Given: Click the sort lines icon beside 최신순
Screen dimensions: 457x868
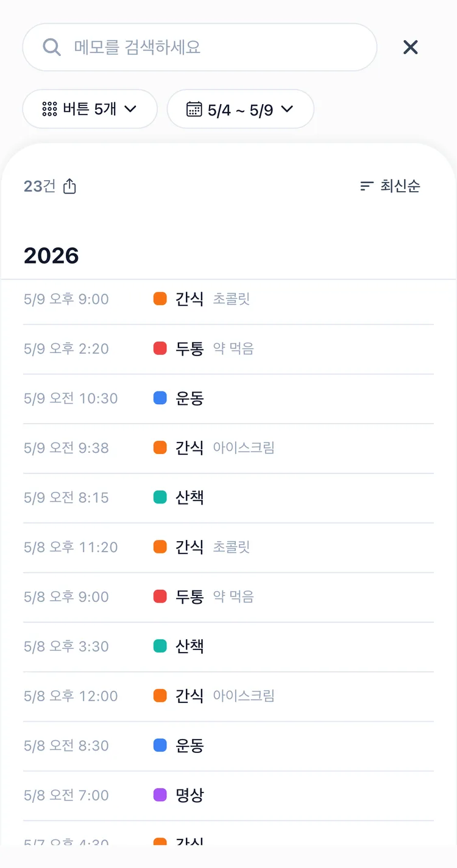Looking at the screenshot, I should (366, 186).
